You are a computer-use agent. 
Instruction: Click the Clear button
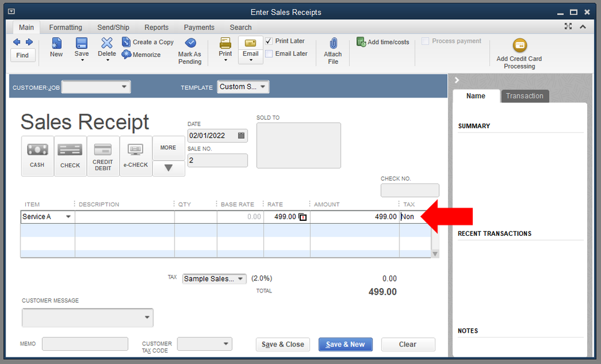[x=408, y=345]
